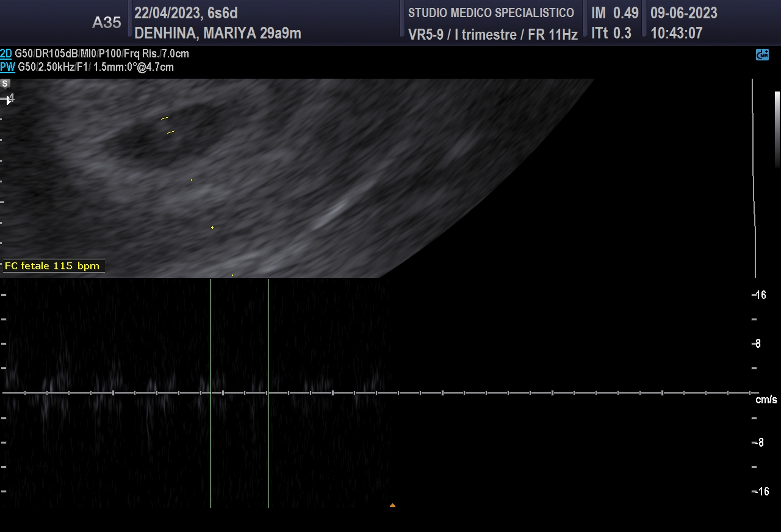This screenshot has width=781, height=532.
Task: Click the FC fetale 115 bpm label
Action: click(52, 266)
